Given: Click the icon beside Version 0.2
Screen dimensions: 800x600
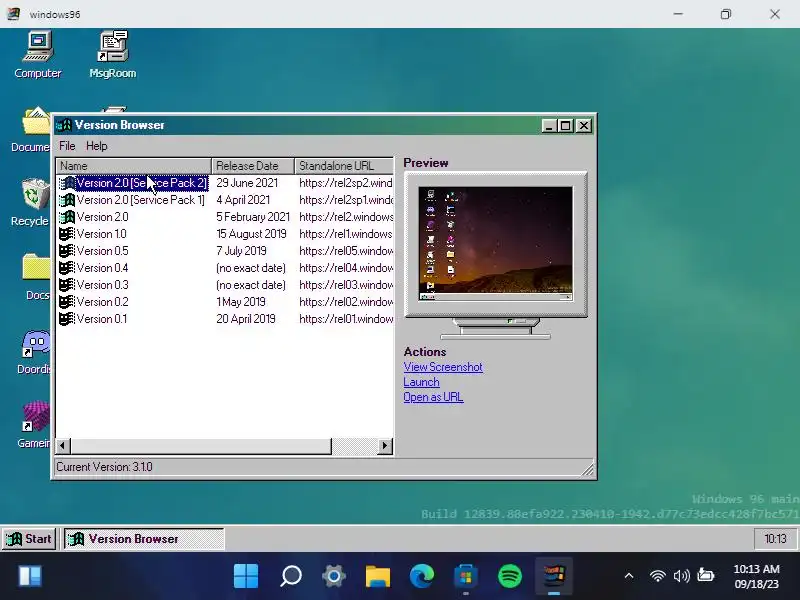Looking at the screenshot, I should 67,302.
